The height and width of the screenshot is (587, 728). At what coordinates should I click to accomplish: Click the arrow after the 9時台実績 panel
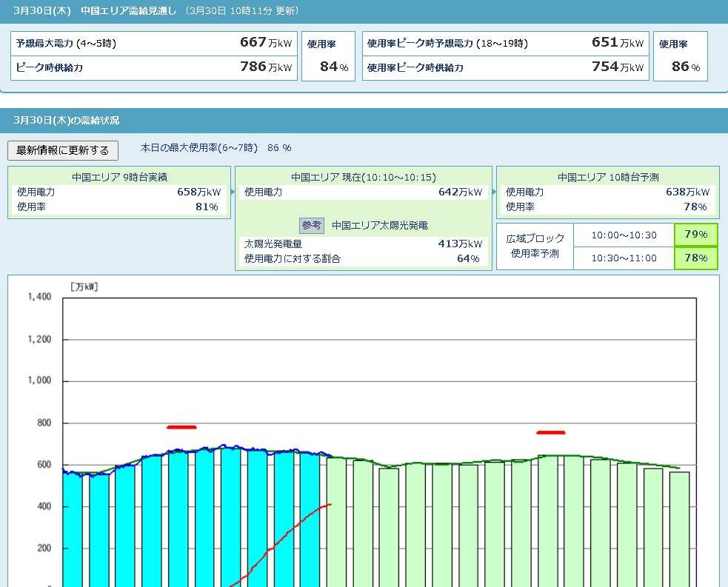pyautogui.click(x=233, y=192)
